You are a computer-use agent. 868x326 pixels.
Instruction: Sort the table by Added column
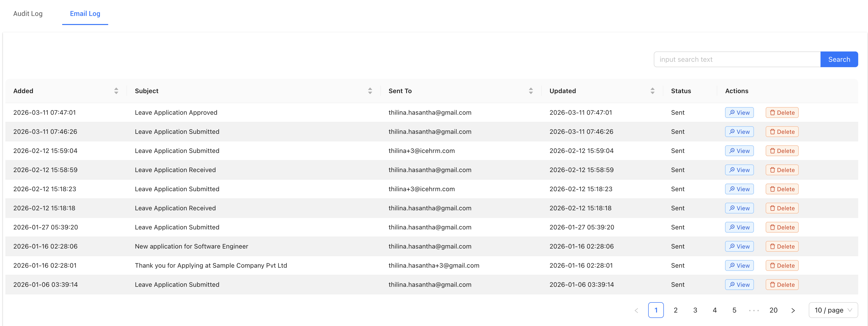pos(116,90)
